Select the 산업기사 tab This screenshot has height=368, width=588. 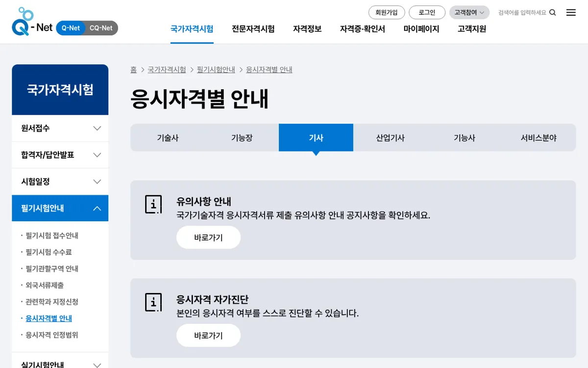click(391, 138)
